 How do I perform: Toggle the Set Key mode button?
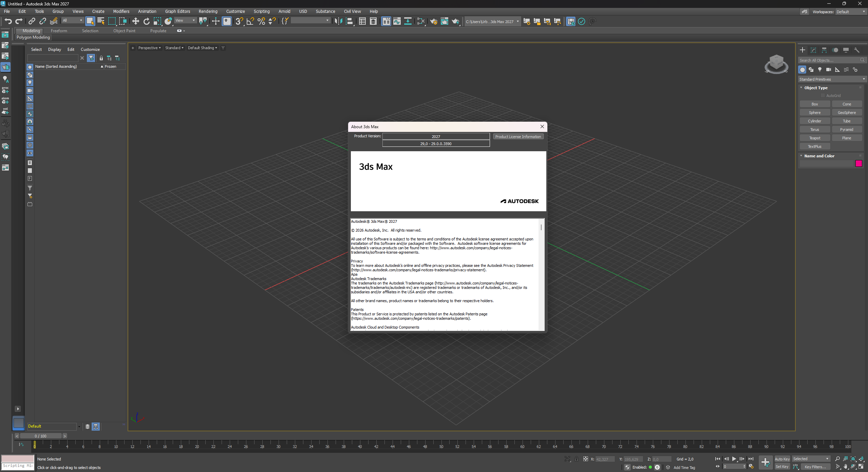[x=782, y=467]
